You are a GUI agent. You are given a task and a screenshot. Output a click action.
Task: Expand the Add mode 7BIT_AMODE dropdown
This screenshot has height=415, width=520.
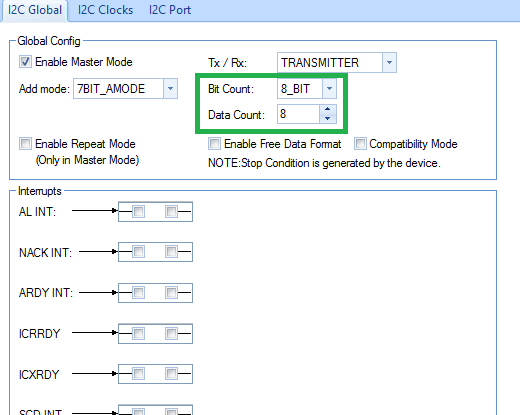(170, 89)
